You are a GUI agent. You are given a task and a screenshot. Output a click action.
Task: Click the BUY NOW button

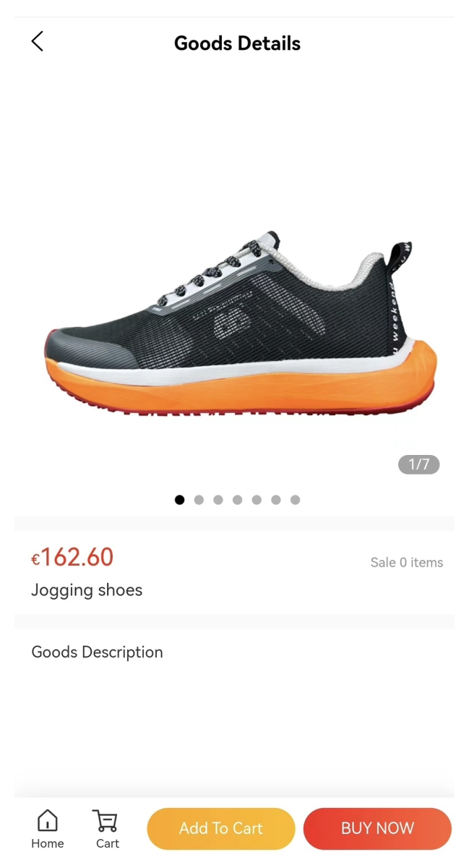point(377,828)
